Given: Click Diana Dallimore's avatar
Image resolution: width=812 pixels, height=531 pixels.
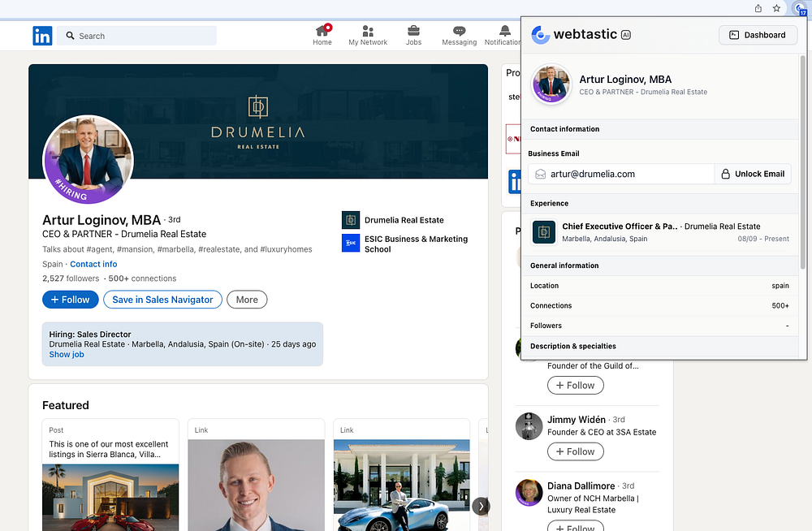Looking at the screenshot, I should tap(529, 493).
